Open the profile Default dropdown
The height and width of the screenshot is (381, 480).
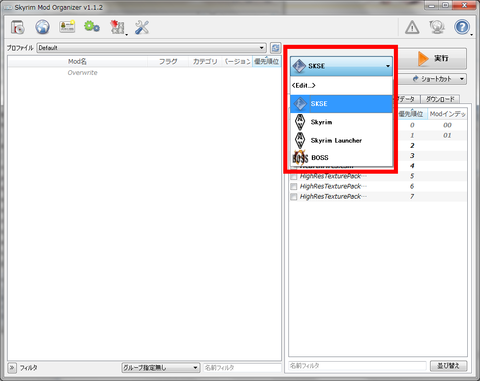click(x=152, y=48)
